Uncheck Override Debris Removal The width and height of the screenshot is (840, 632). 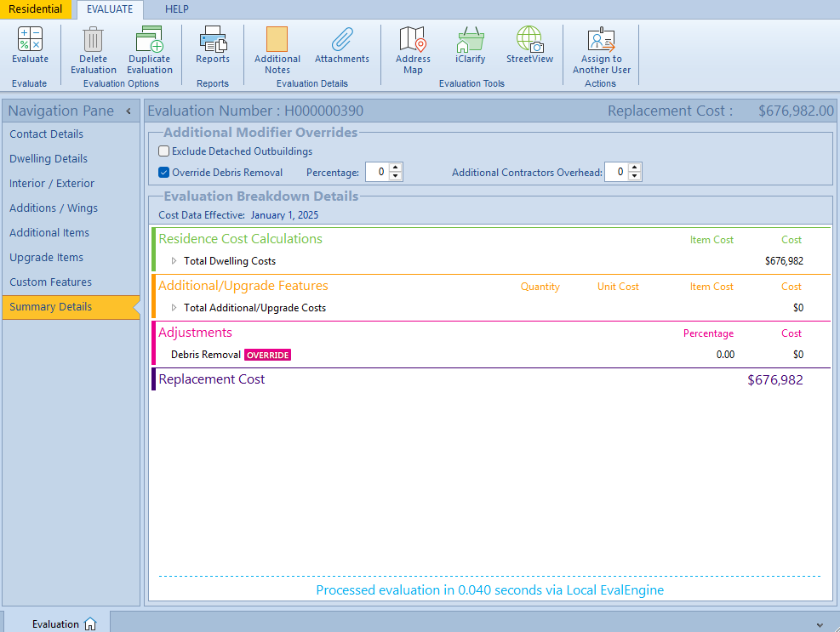[x=164, y=173]
